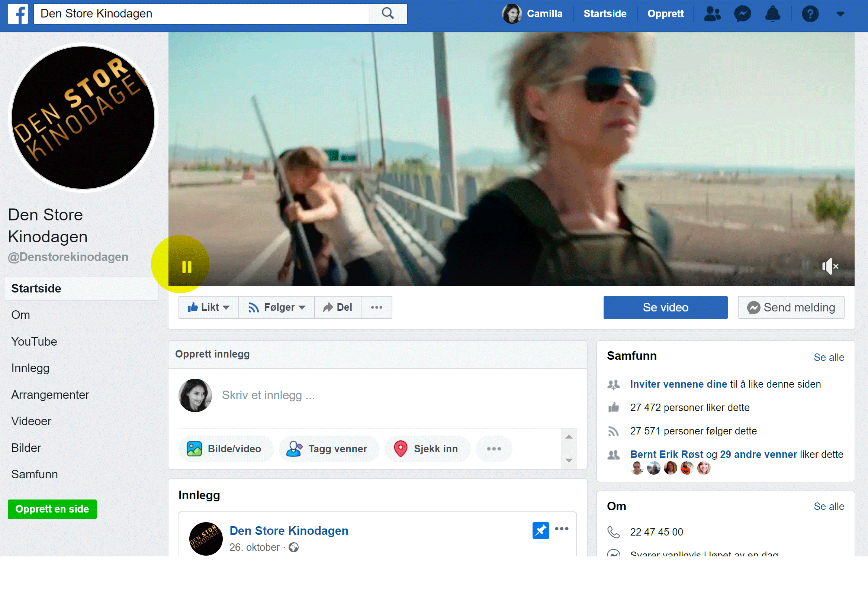
Task: Open the more options button beside Del
Action: [x=376, y=307]
